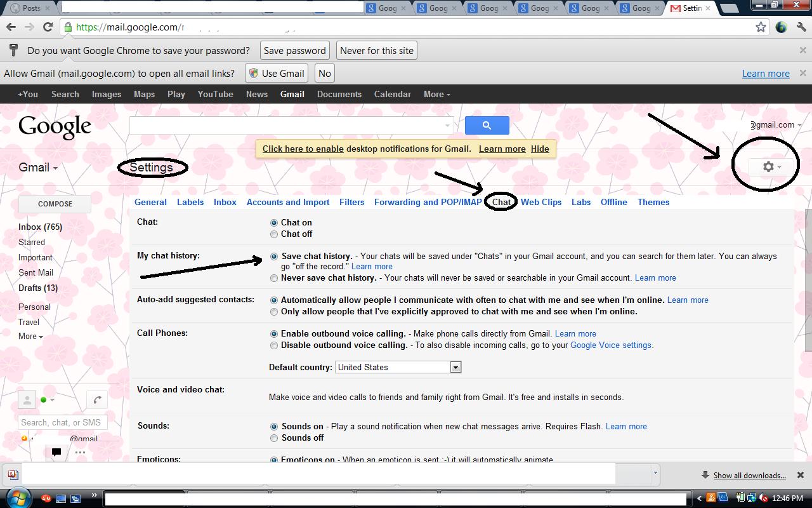Click the Google Voice settings link
Image resolution: width=812 pixels, height=508 pixels.
point(610,345)
